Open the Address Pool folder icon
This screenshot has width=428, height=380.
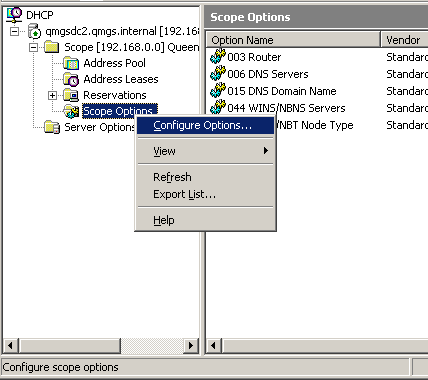(x=71, y=63)
